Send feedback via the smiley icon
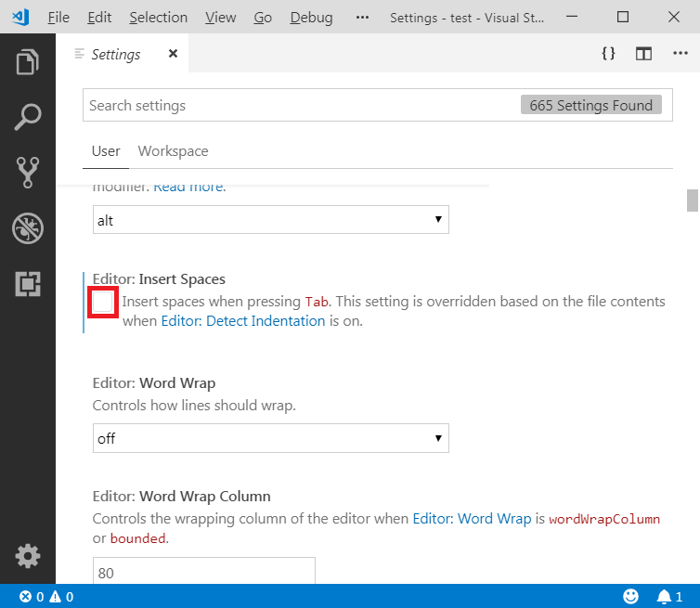Image resolution: width=700 pixels, height=608 pixels. [630, 596]
